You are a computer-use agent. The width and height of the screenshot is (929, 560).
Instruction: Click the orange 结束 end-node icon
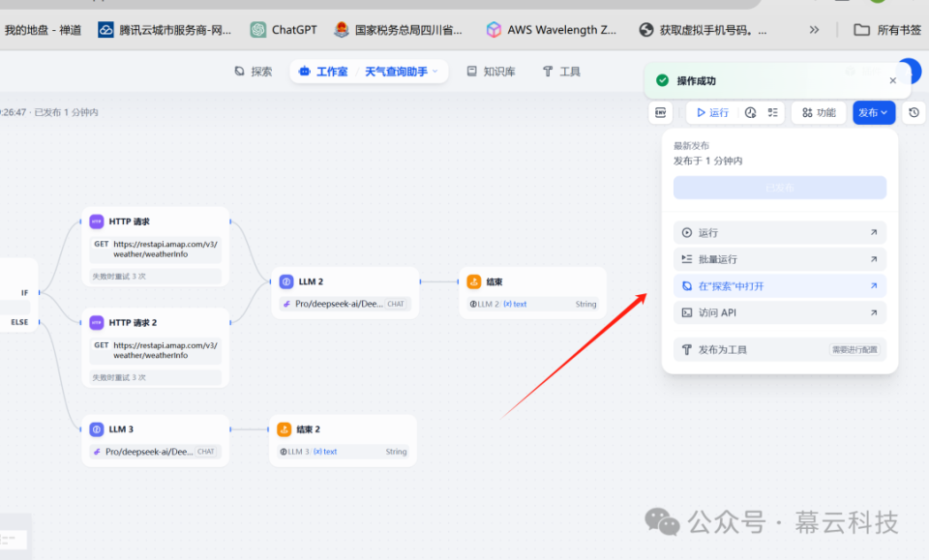click(x=473, y=281)
